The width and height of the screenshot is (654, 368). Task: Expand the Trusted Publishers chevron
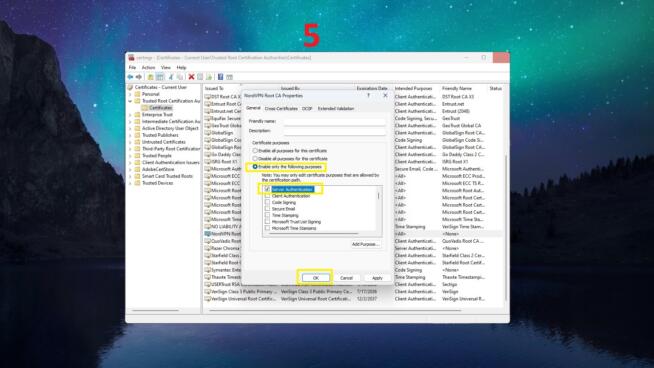(x=130, y=135)
